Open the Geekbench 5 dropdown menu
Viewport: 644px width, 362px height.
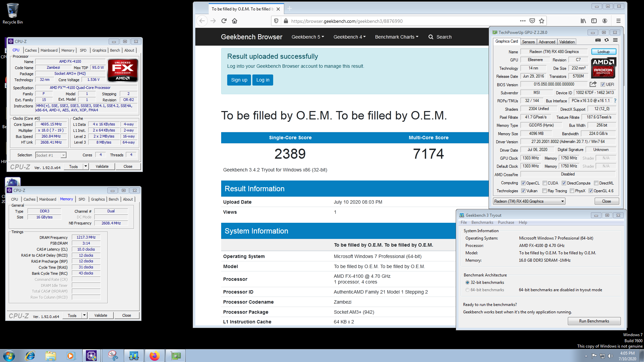308,37
